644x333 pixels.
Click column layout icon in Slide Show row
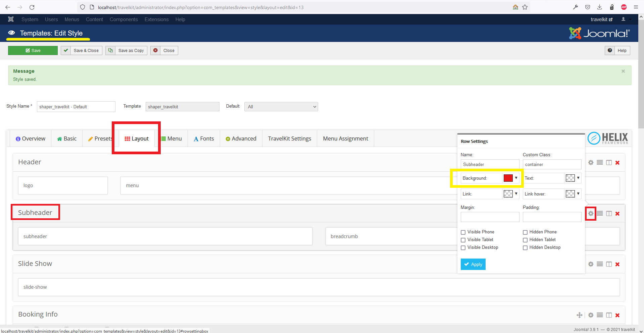609,264
